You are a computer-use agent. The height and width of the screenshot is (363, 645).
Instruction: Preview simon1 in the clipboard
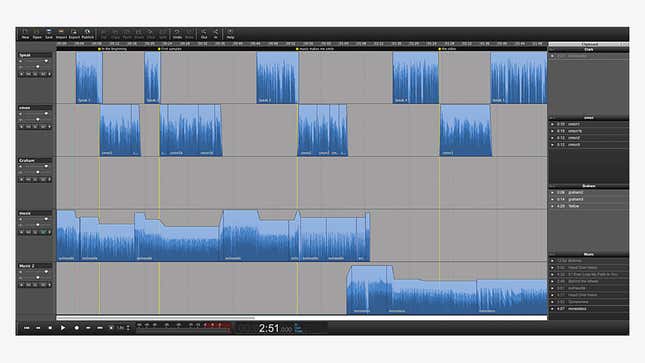(553, 124)
